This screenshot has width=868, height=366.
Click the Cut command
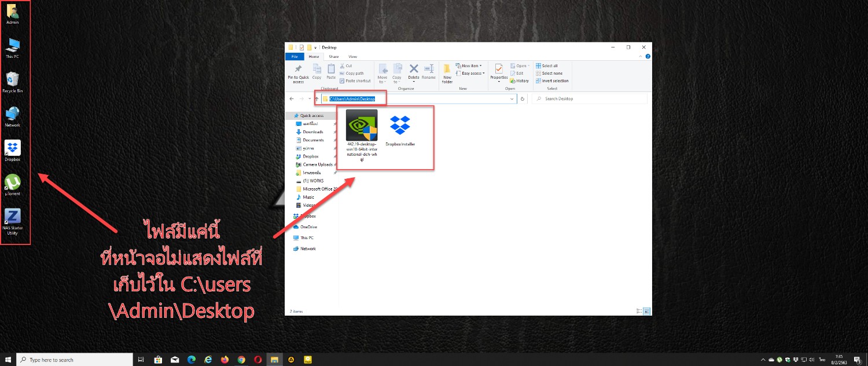point(345,65)
